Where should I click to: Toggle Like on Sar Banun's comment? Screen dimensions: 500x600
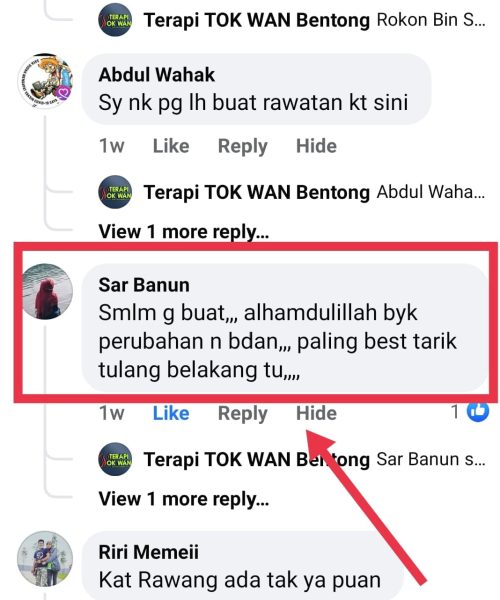pyautogui.click(x=171, y=413)
